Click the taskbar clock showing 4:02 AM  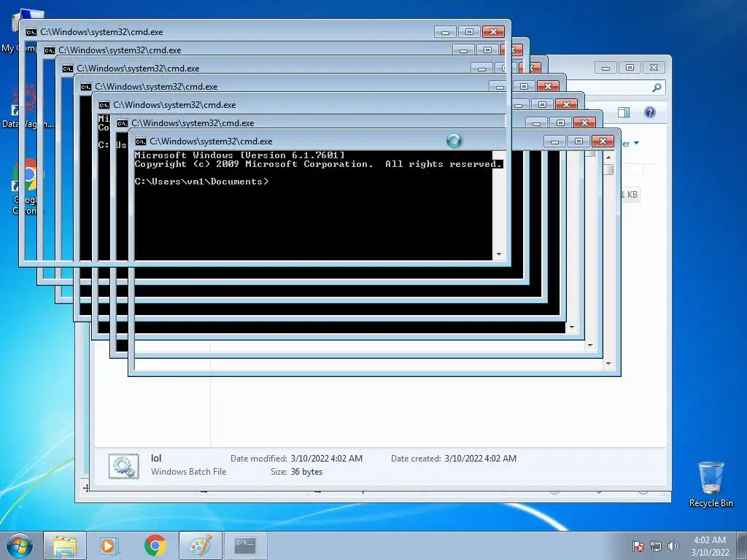pyautogui.click(x=710, y=546)
